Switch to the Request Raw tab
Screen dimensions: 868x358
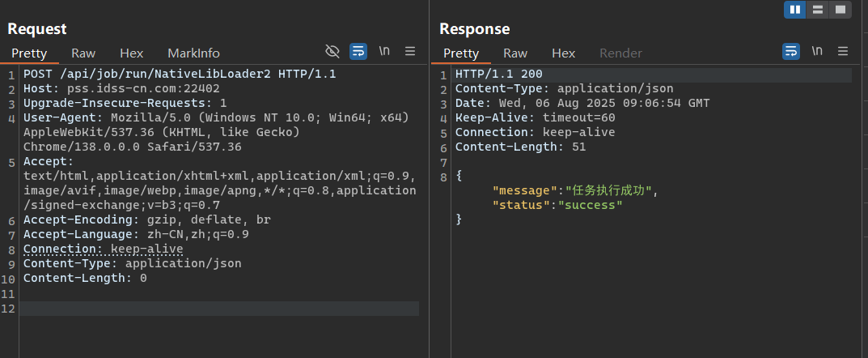click(x=83, y=53)
